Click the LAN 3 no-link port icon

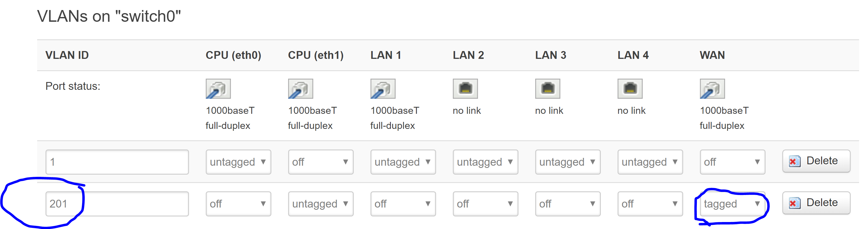[547, 89]
